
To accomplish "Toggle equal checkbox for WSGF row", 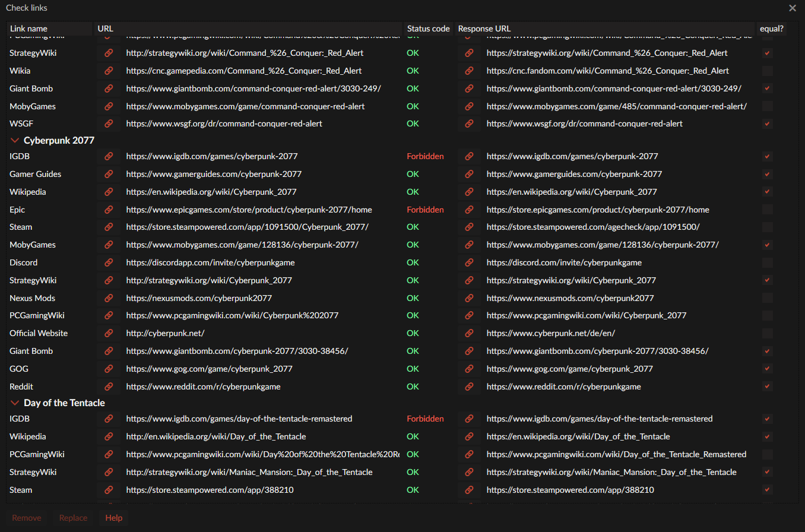I will coord(768,123).
